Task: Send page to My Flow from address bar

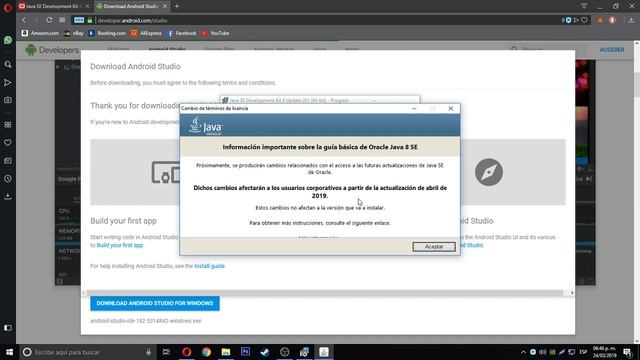Action: (576, 20)
